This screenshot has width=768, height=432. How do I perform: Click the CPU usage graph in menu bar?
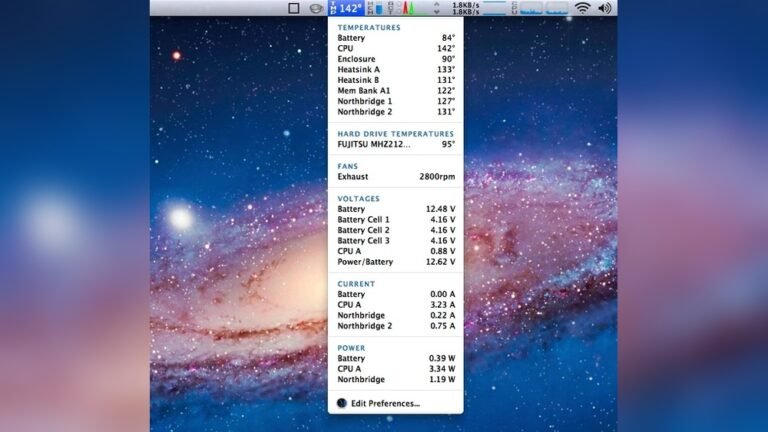(540, 8)
